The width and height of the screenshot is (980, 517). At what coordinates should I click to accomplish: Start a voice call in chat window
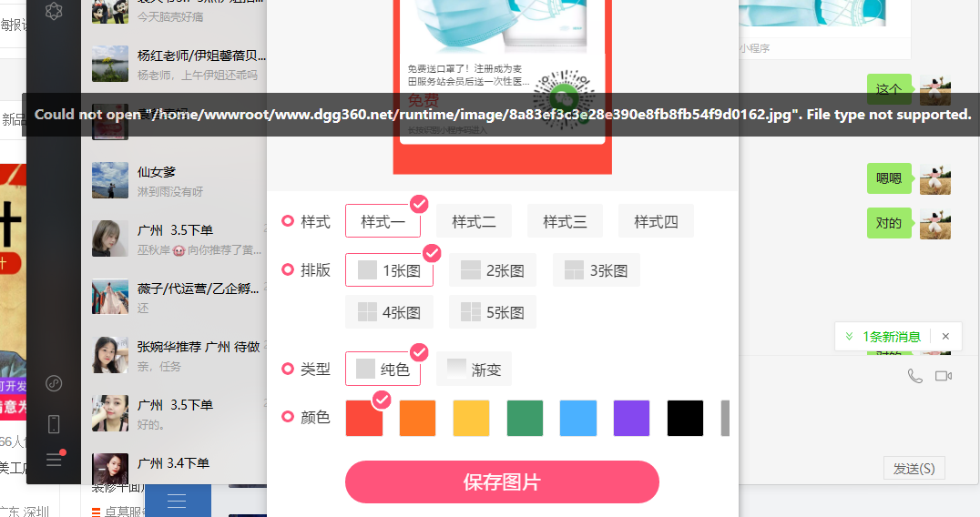tap(915, 376)
